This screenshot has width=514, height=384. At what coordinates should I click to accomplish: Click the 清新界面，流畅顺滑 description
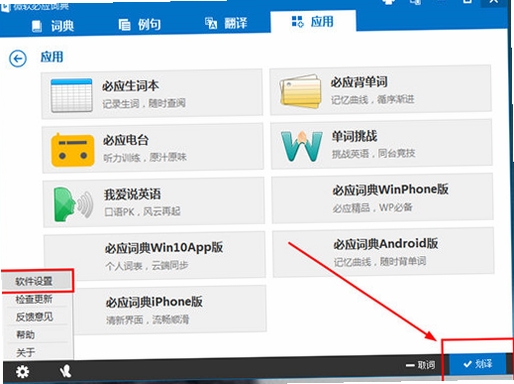[148, 320]
